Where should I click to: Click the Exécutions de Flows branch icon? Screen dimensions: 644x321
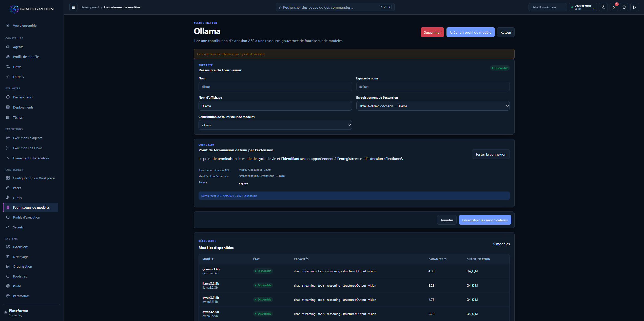pyautogui.click(x=8, y=148)
